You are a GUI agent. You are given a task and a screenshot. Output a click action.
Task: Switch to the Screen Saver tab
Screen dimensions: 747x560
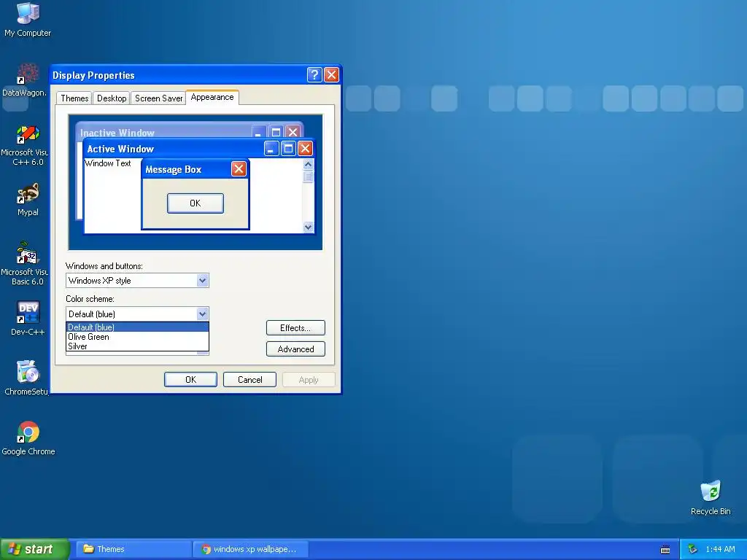pos(158,98)
